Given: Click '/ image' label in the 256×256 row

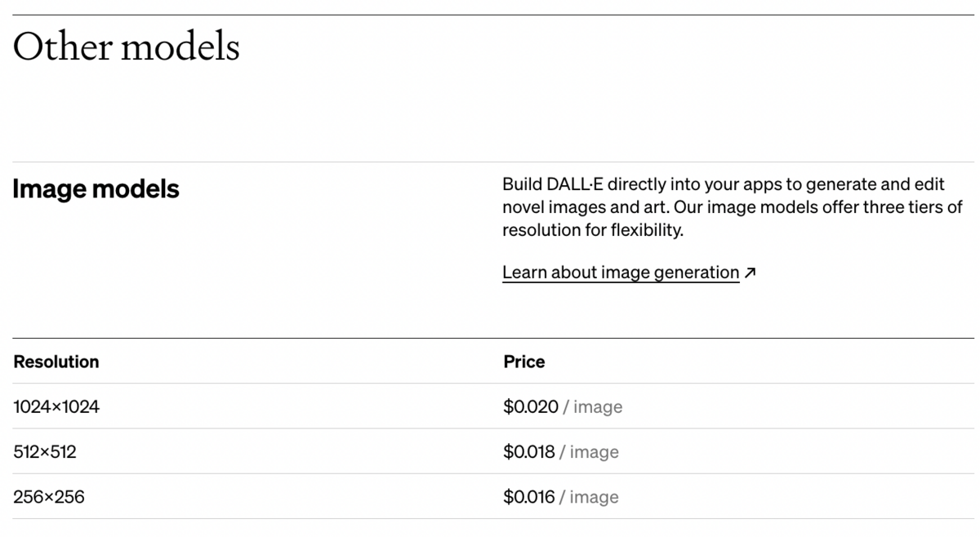Looking at the screenshot, I should pyautogui.click(x=589, y=496).
